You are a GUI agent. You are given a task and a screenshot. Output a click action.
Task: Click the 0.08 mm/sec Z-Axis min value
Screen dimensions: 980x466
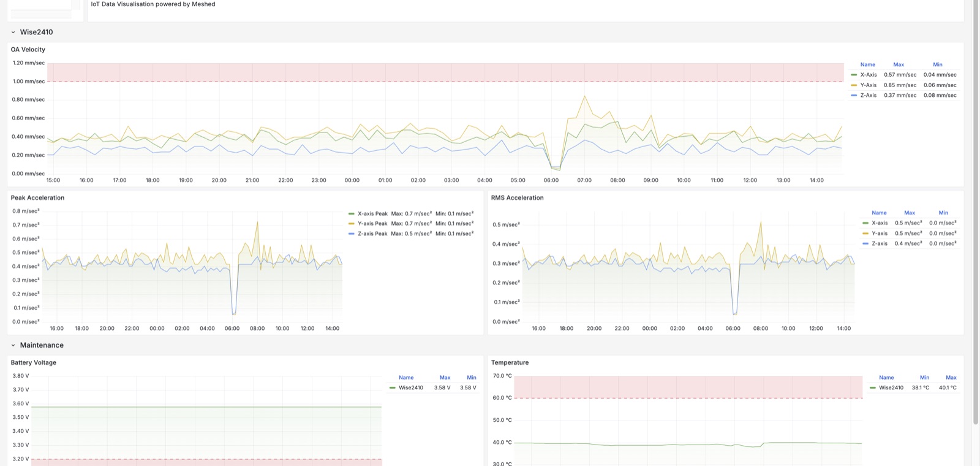[x=940, y=96]
